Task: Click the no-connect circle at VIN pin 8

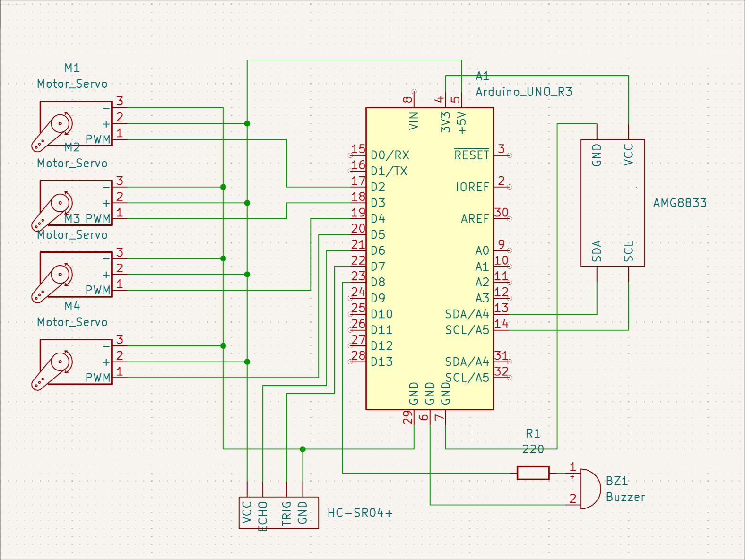Action: (x=414, y=92)
